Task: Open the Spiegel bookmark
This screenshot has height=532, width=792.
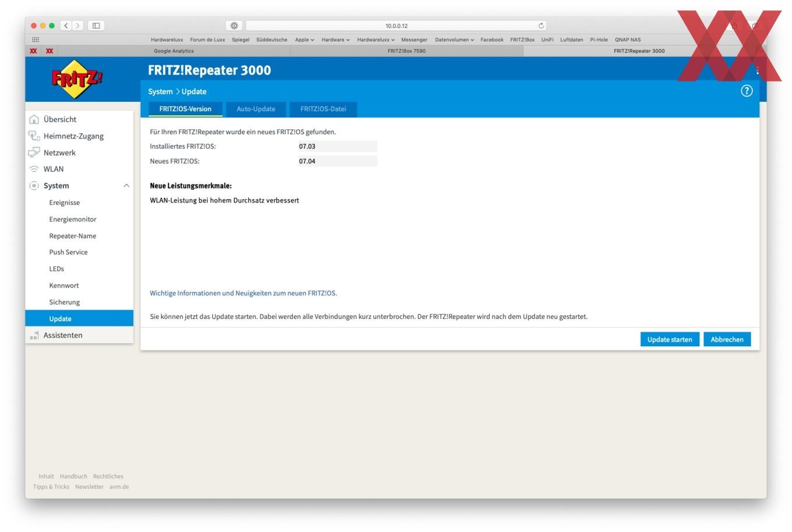Action: (241, 40)
